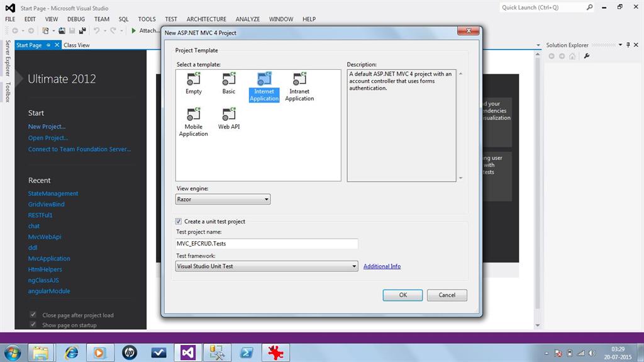644x362 pixels.
Task: Click the Navigate Forward toolbar icon
Action: click(x=31, y=30)
